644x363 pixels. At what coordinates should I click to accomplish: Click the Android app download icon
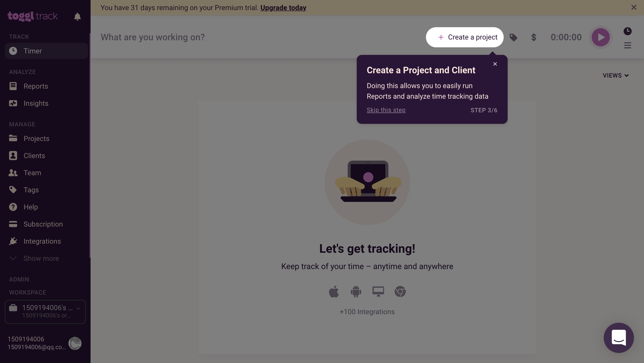(x=356, y=292)
